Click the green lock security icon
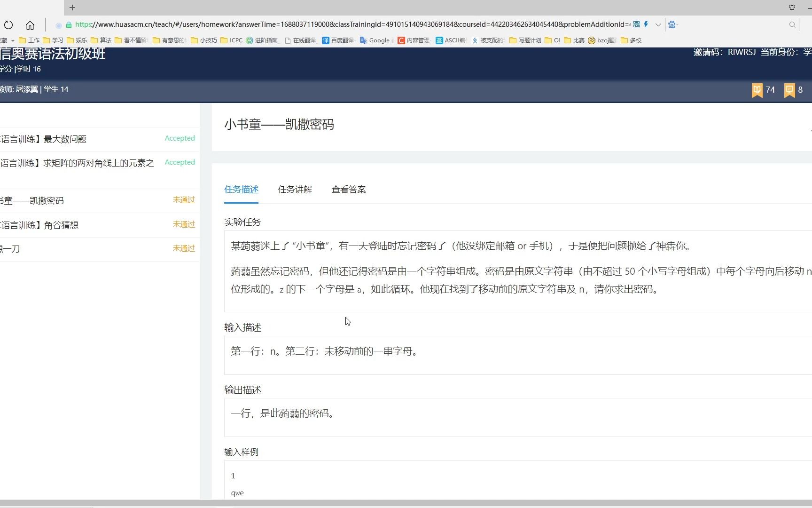This screenshot has width=812, height=508. point(69,25)
